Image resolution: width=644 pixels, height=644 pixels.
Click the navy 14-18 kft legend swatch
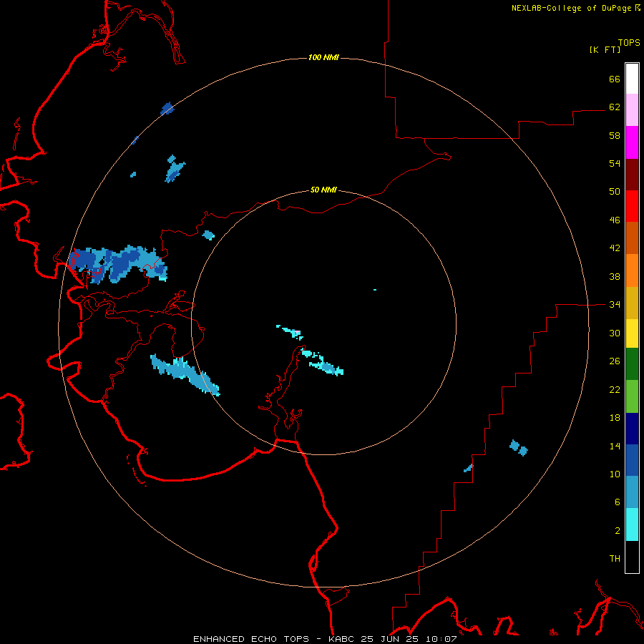tap(632, 429)
